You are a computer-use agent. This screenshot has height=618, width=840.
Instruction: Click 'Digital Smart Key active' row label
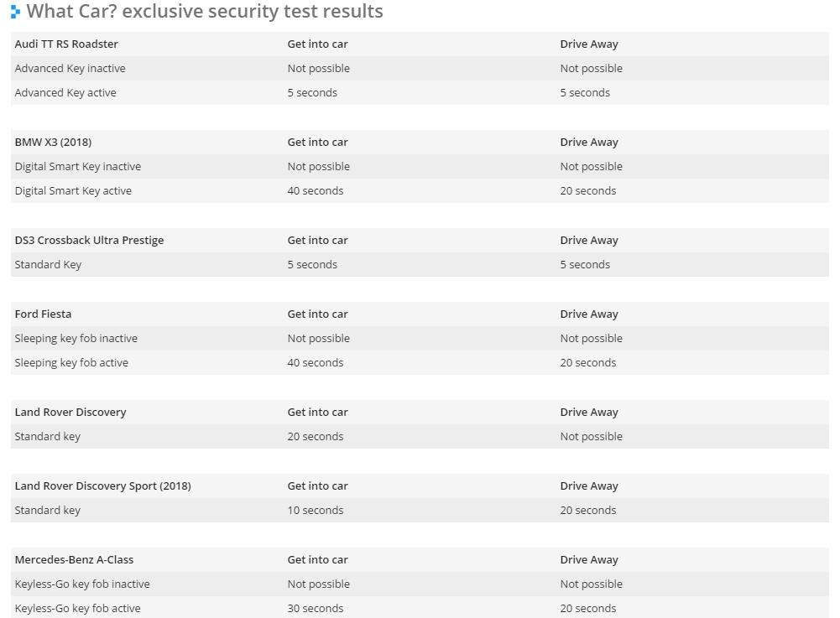(x=73, y=191)
